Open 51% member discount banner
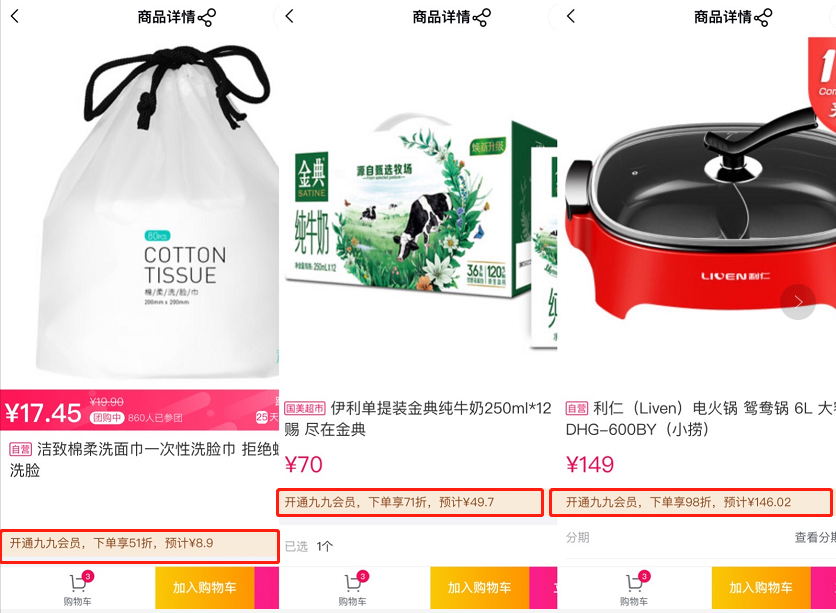This screenshot has height=613, width=836. [x=140, y=545]
